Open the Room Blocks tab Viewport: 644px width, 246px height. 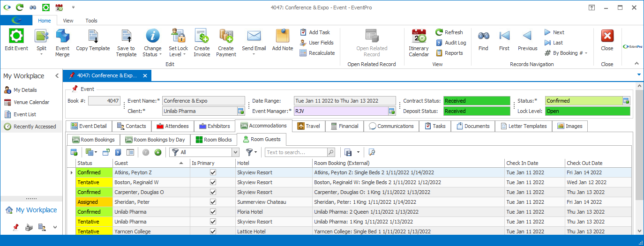[x=213, y=140]
